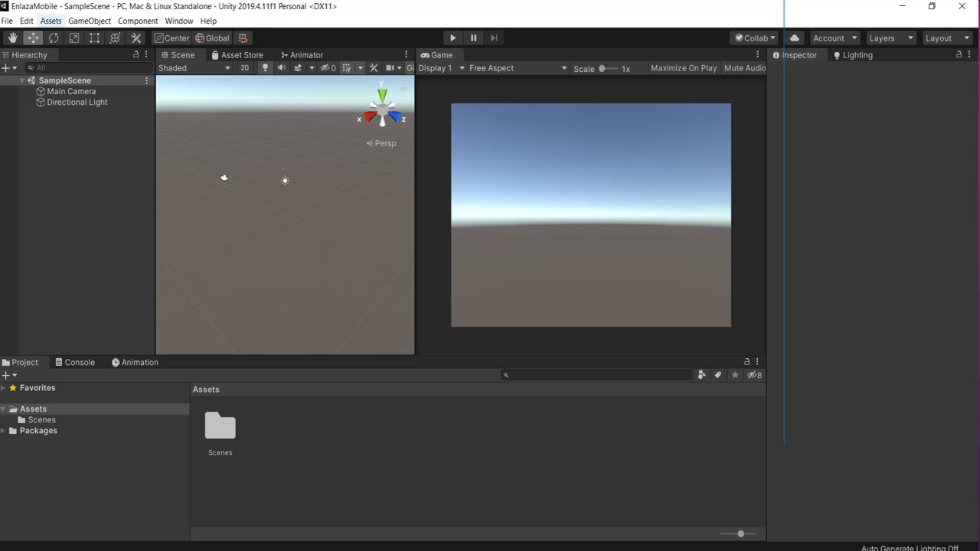
Task: Click the green Y axis cone of the scene gizmo
Action: (382, 95)
